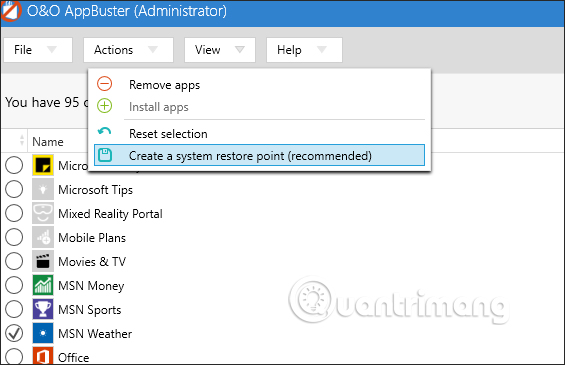Click the Mobile Plans signal icon

coord(43,237)
